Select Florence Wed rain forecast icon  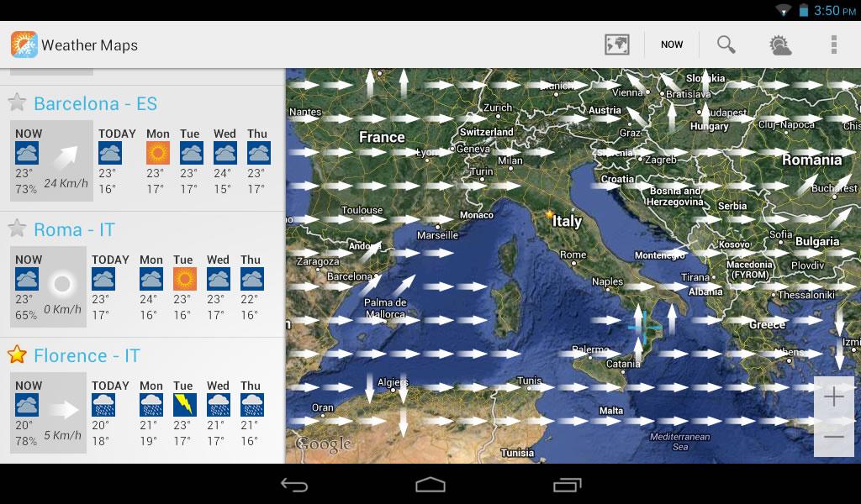[219, 405]
